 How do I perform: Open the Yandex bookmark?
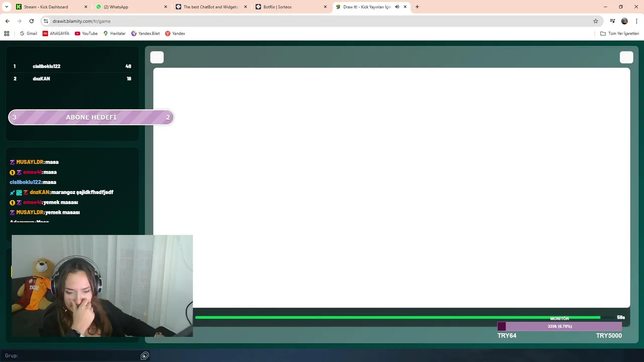click(175, 34)
